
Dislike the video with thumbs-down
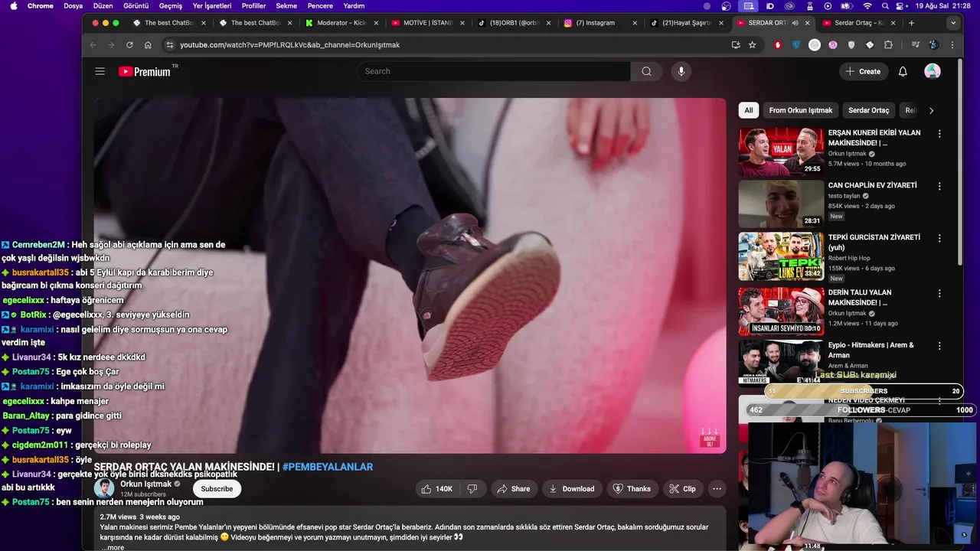coord(472,488)
